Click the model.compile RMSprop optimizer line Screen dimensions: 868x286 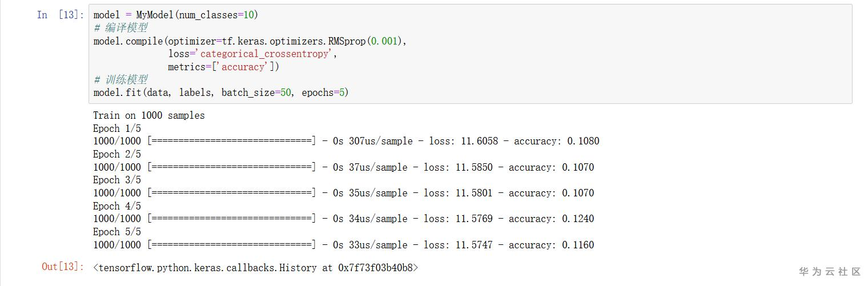(250, 41)
